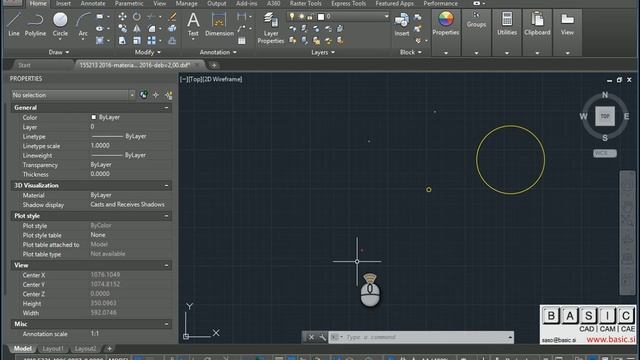Open the Groups panel
The width and height of the screenshot is (640, 360).
pyautogui.click(x=476, y=33)
